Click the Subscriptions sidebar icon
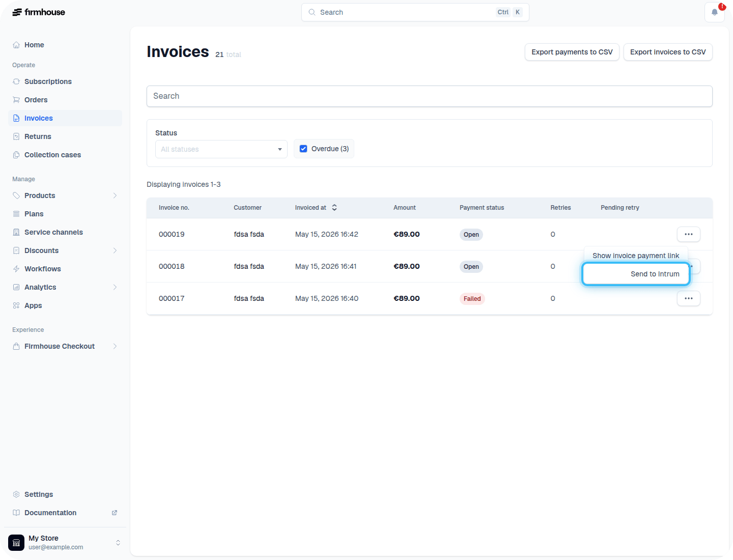The height and width of the screenshot is (560, 733). pyautogui.click(x=16, y=81)
